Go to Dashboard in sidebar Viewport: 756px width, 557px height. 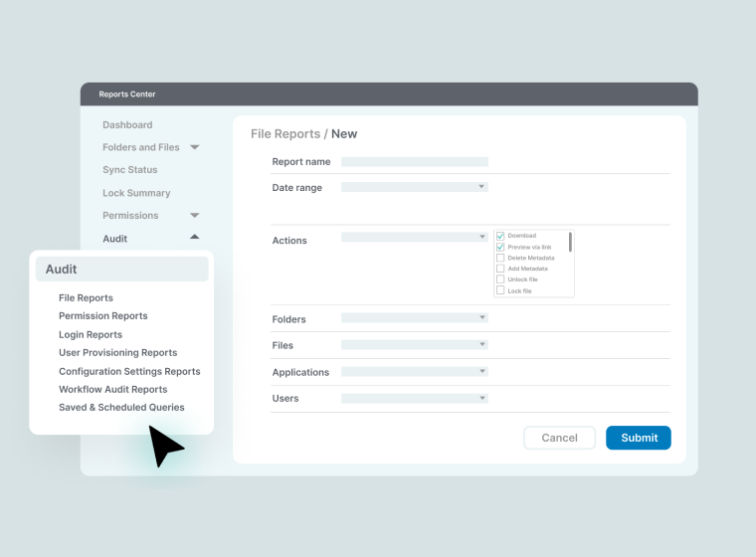tap(127, 125)
